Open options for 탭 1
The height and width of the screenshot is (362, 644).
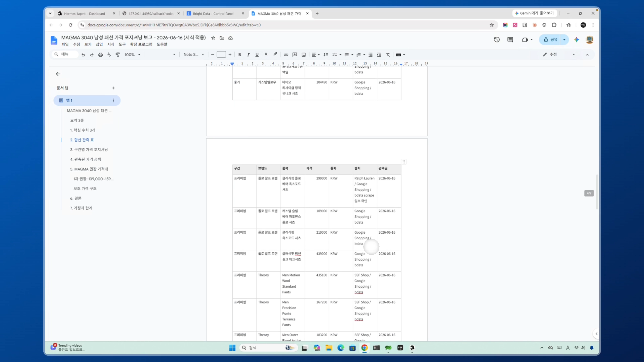[x=113, y=100]
